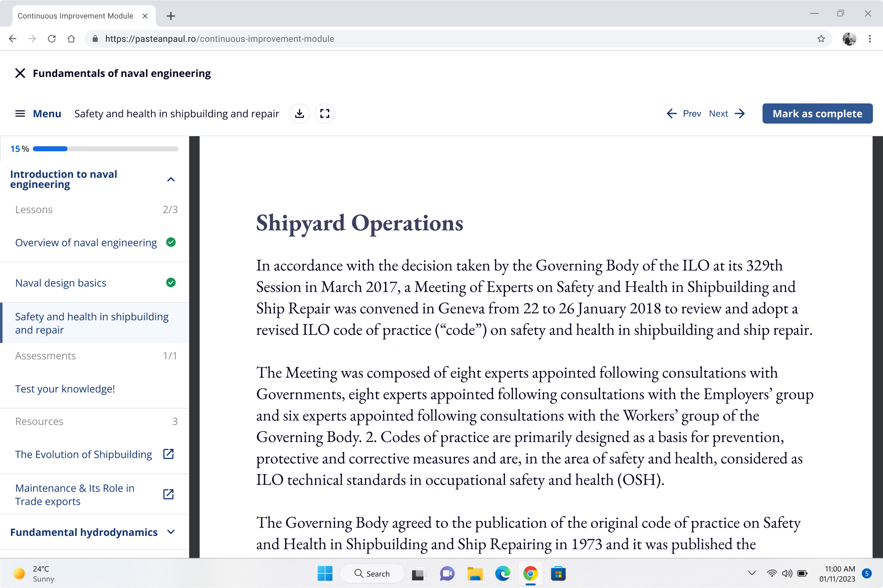Open external link icon for Evolution of Shipbuilding

168,454
